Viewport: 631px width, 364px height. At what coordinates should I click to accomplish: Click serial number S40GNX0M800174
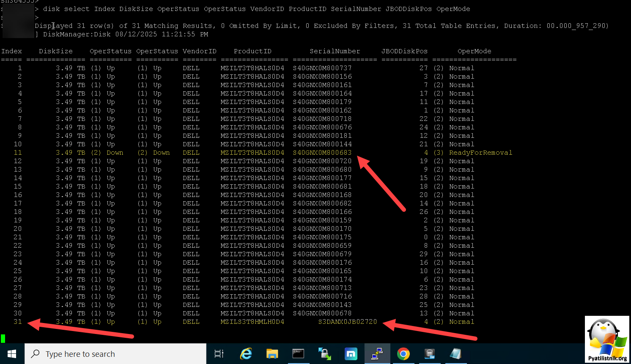click(x=322, y=279)
